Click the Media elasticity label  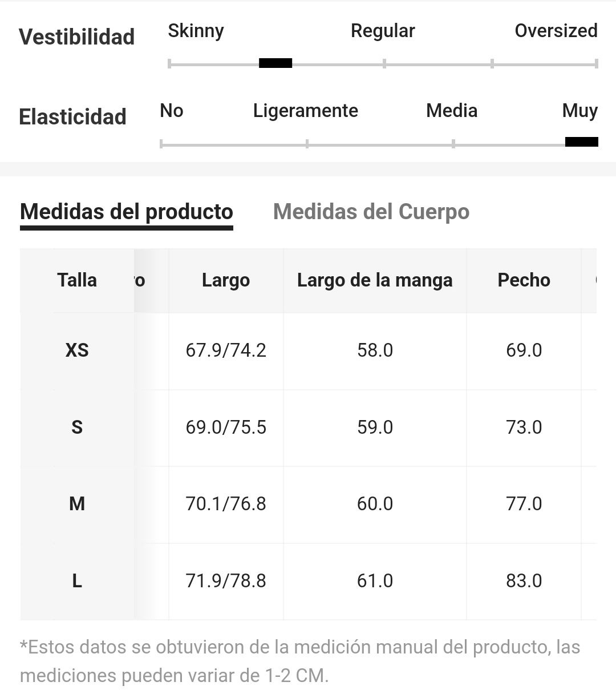pos(452,111)
